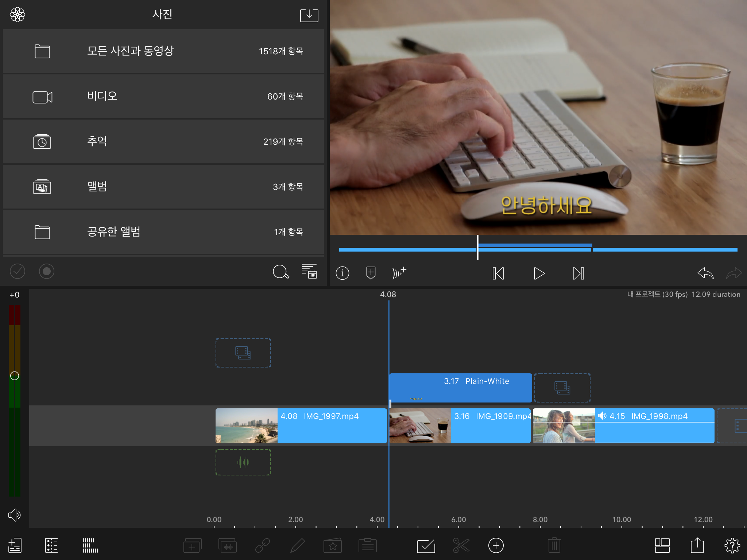This screenshot has height=560, width=747.
Task: Toggle mute on the speaker icon
Action: pos(15,515)
